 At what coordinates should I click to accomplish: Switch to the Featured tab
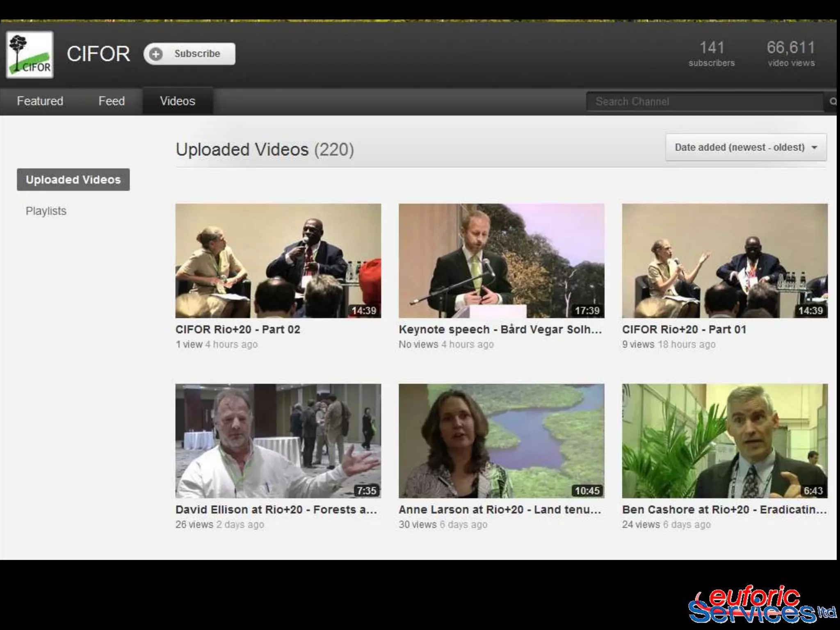40,101
